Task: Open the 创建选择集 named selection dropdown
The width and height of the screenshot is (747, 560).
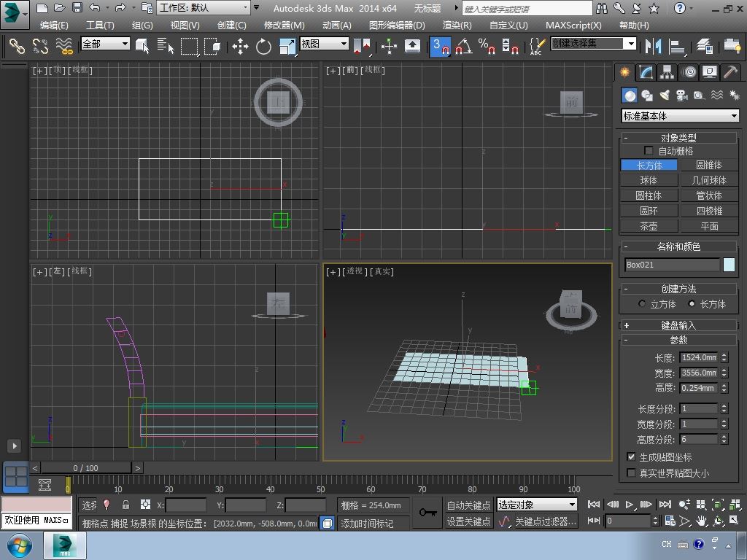Action: tap(593, 44)
